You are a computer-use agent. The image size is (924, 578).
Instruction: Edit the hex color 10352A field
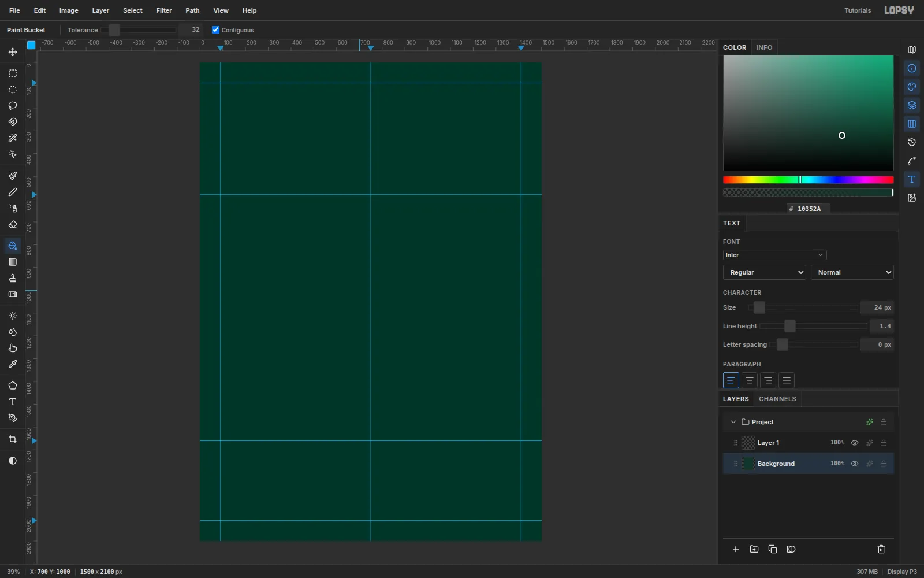808,209
